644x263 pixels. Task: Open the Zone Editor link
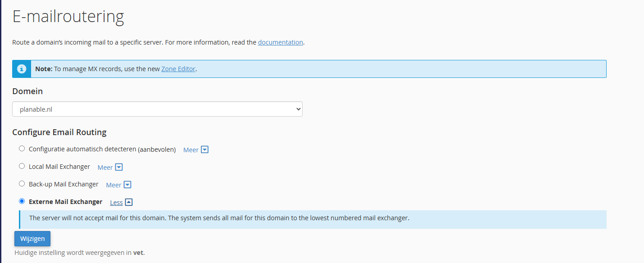click(x=178, y=69)
